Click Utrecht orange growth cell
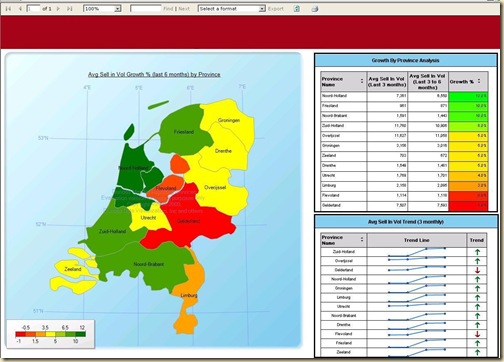504x362 pixels. (x=468, y=175)
